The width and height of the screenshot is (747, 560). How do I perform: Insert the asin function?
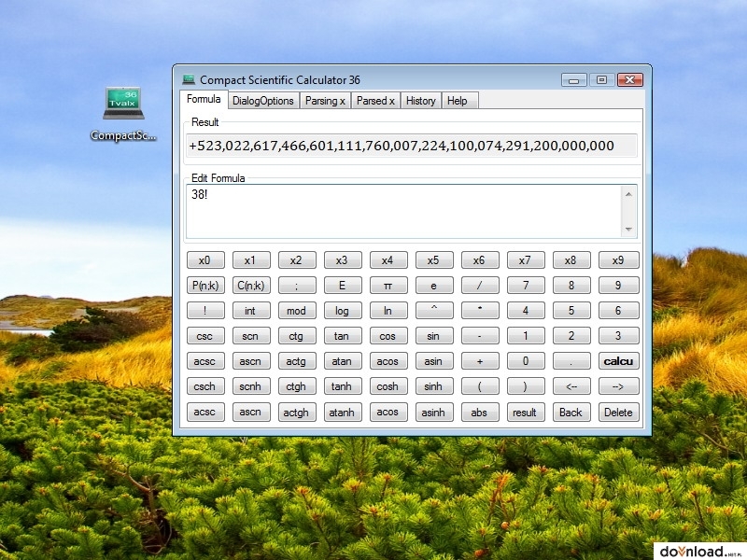[434, 361]
